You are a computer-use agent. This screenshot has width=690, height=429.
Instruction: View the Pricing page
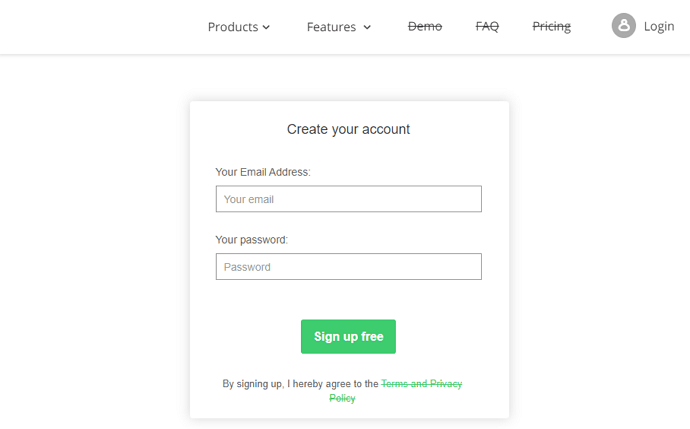(551, 27)
